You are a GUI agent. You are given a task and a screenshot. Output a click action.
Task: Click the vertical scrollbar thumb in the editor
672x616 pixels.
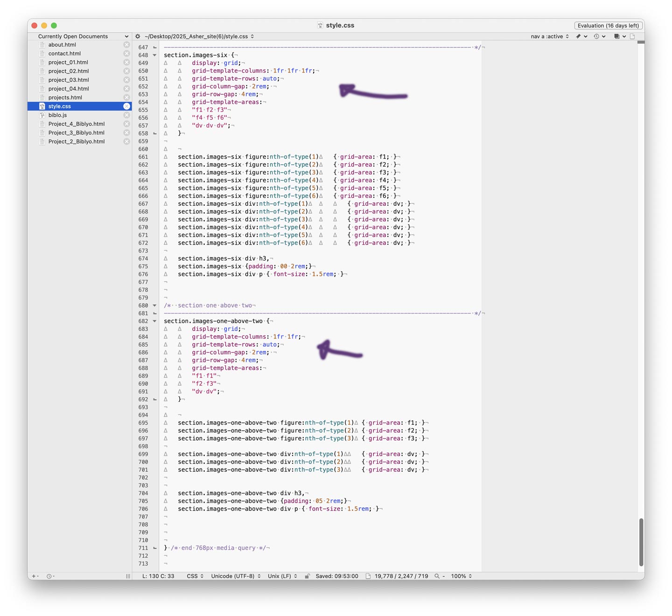pos(641,542)
